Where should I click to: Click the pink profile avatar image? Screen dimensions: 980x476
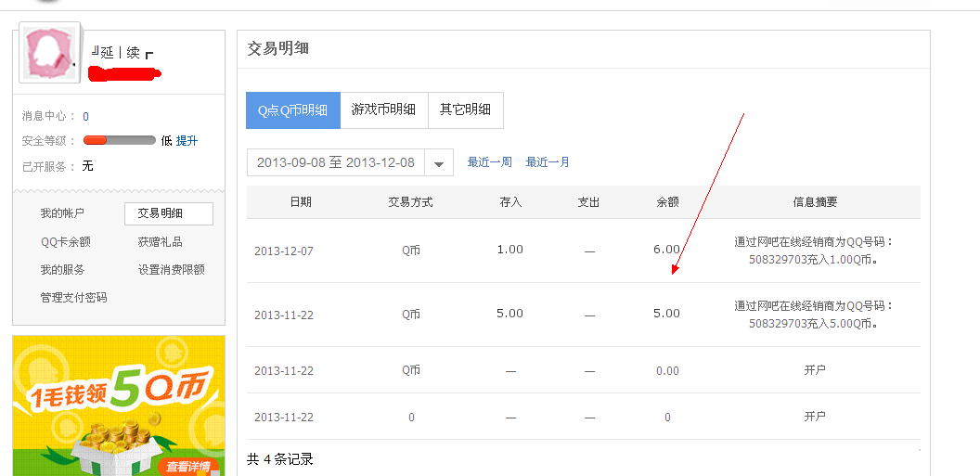pos(50,53)
